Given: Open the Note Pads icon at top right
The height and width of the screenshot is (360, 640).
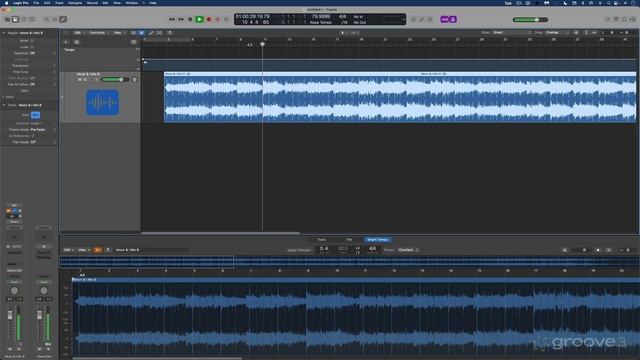Looking at the screenshot, I should (x=616, y=19).
